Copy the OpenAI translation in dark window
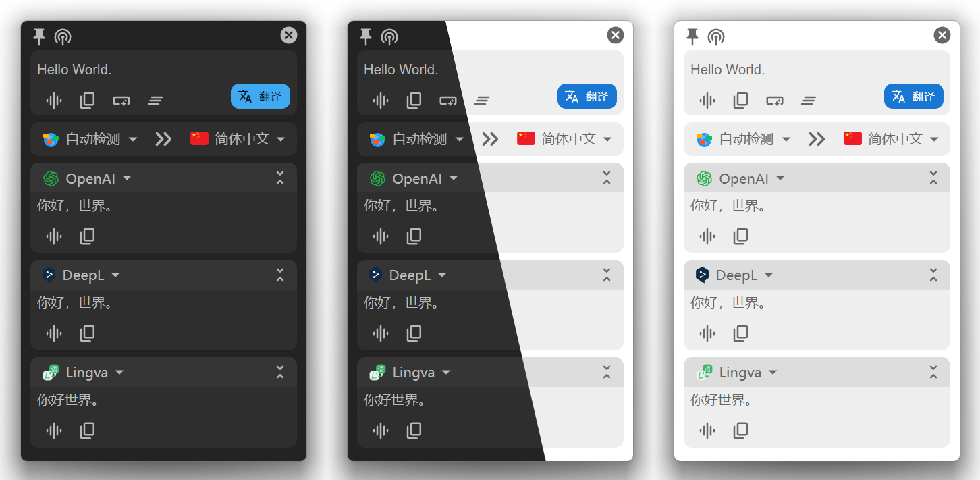The height and width of the screenshot is (480, 980). pos(88,236)
